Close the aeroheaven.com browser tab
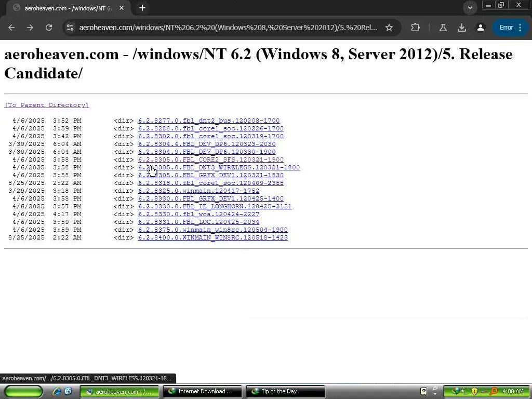532x399 pixels. [x=122, y=8]
